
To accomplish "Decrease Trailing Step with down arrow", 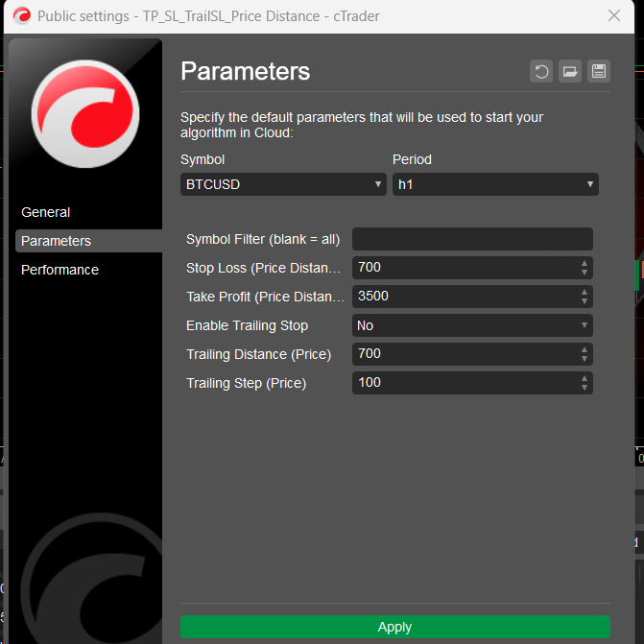I will [584, 387].
